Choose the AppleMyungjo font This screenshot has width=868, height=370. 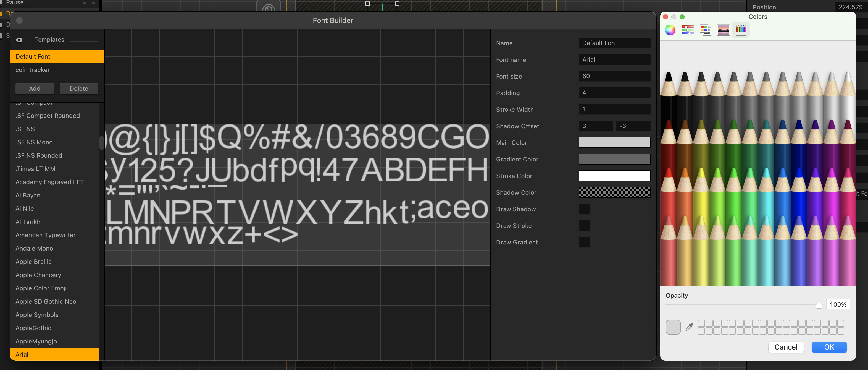pyautogui.click(x=55, y=341)
